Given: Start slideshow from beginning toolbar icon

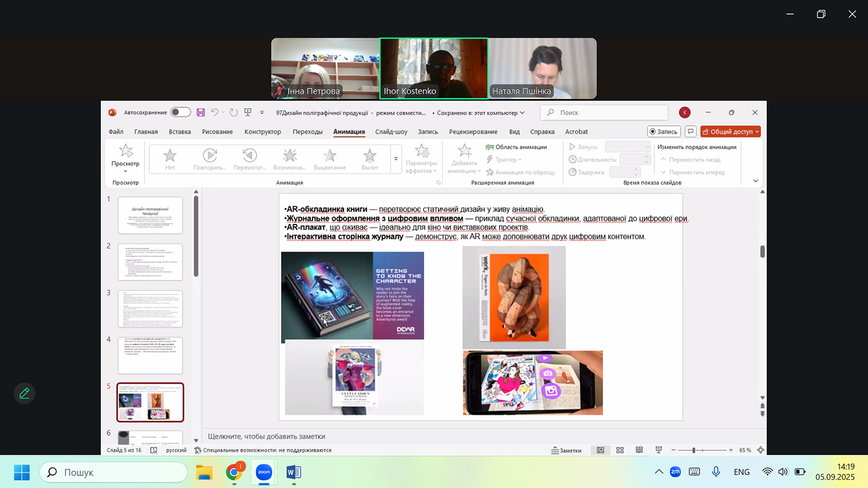Looking at the screenshot, I should pos(248,112).
